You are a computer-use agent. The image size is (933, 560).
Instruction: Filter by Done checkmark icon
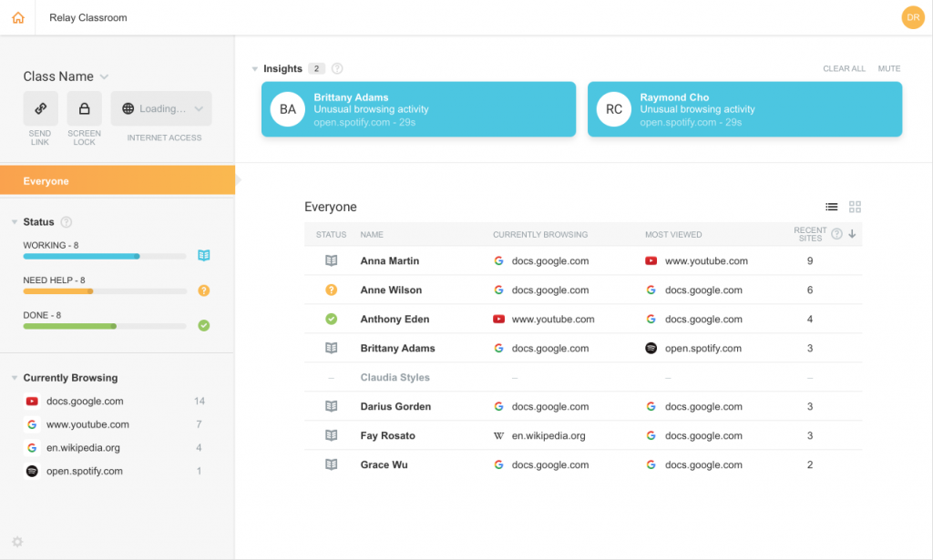pos(203,325)
